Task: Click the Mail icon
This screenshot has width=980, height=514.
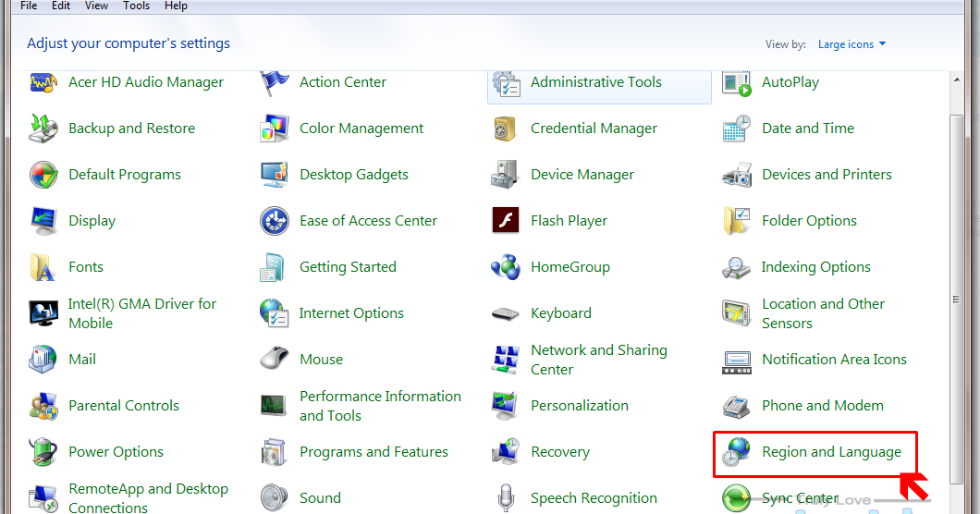Action: point(43,360)
